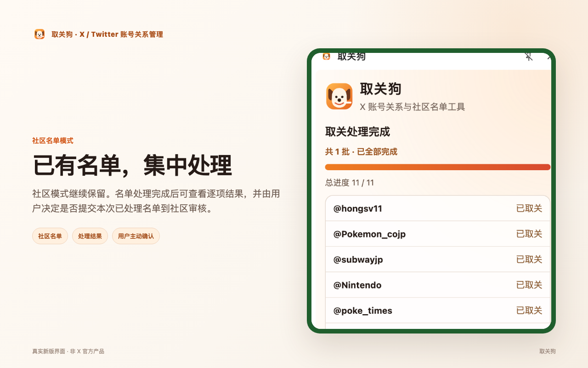
Task: Click the orange progress bar
Action: pos(438,167)
